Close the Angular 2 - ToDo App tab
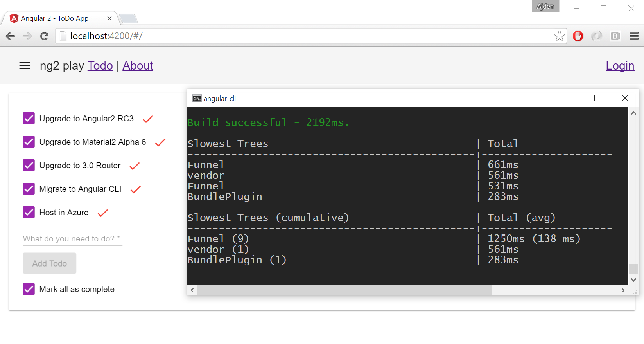The height and width of the screenshot is (344, 644). coord(109,18)
